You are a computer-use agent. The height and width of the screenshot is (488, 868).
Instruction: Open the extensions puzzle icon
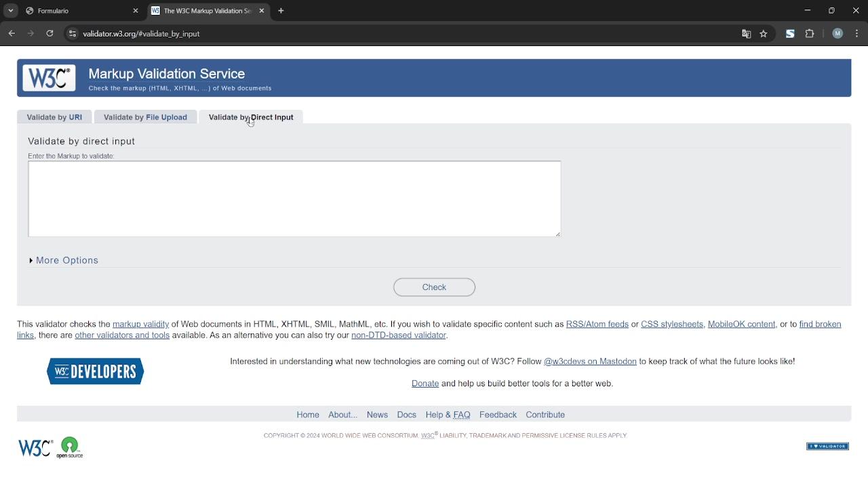pos(810,34)
